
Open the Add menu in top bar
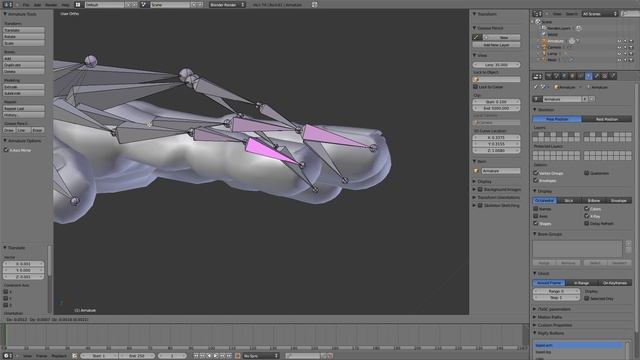(37, 4)
